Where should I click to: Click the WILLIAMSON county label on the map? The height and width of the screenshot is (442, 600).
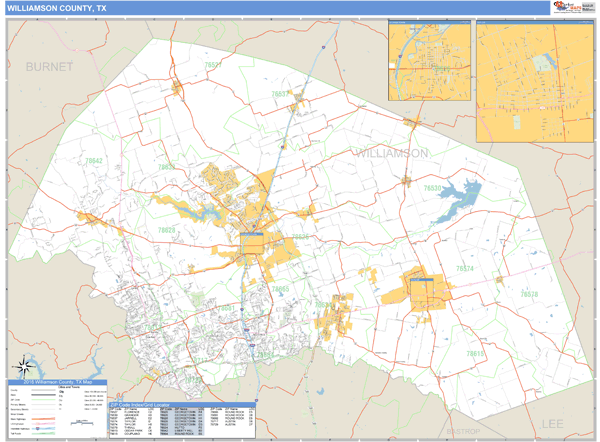(x=392, y=153)
